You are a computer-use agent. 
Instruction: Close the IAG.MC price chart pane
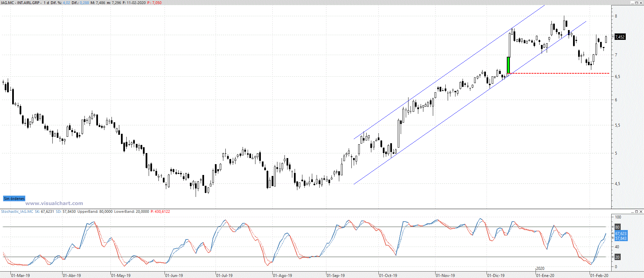pos(641,3)
